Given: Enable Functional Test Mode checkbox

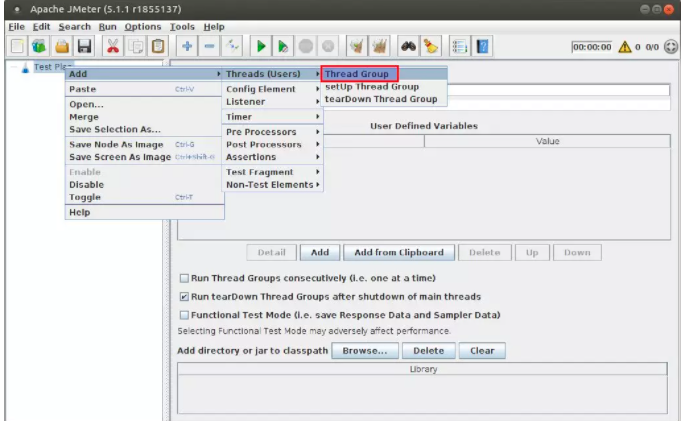Looking at the screenshot, I should click(x=184, y=315).
